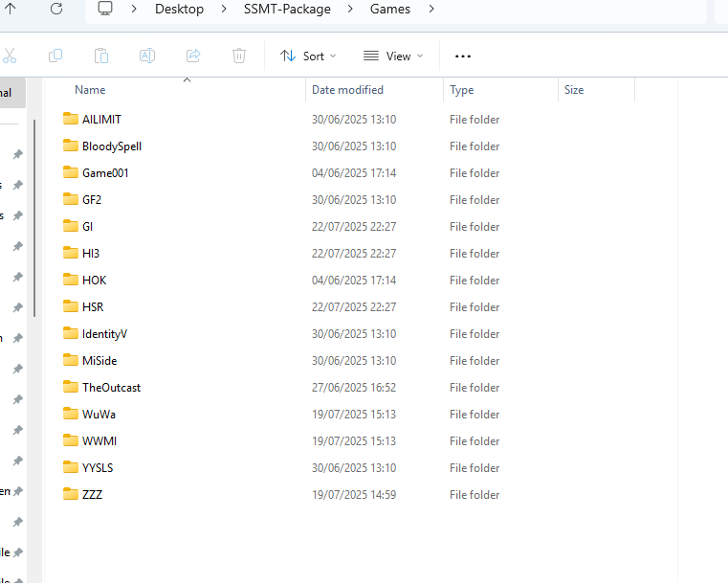Expand chevron after Games in breadcrumb

click(431, 9)
